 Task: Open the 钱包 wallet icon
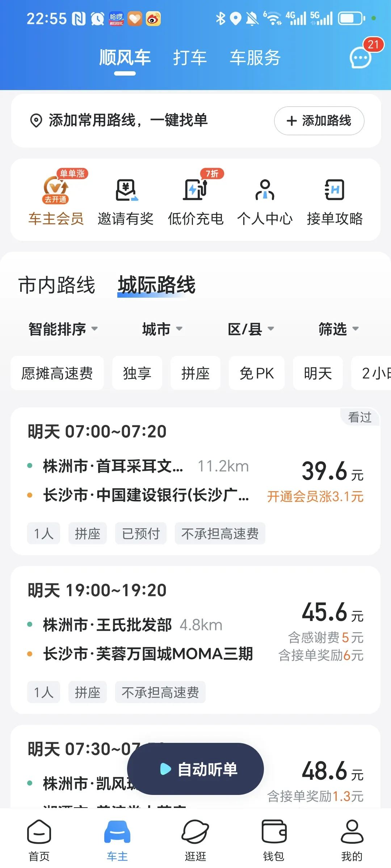pyautogui.click(x=274, y=840)
